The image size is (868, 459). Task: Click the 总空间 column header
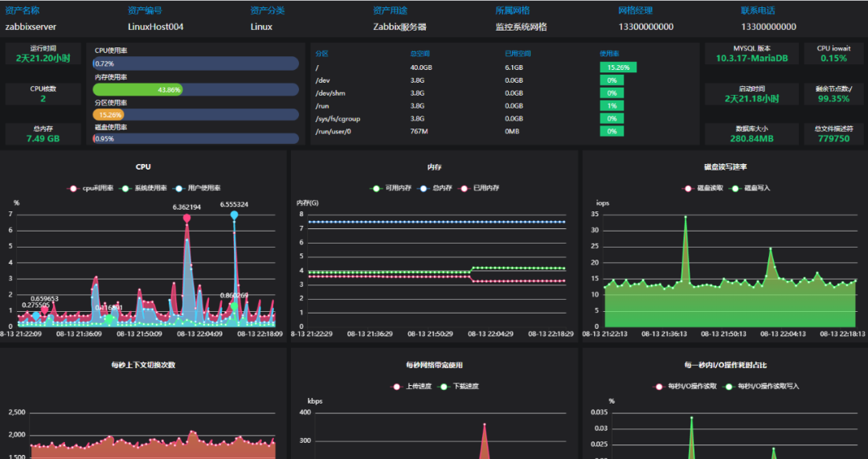(x=420, y=54)
